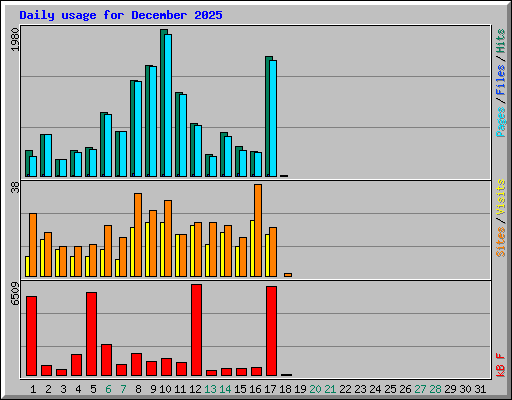The height and width of the screenshot is (400, 512).
Task: Click the 'Files' legend label
Action: point(501,80)
